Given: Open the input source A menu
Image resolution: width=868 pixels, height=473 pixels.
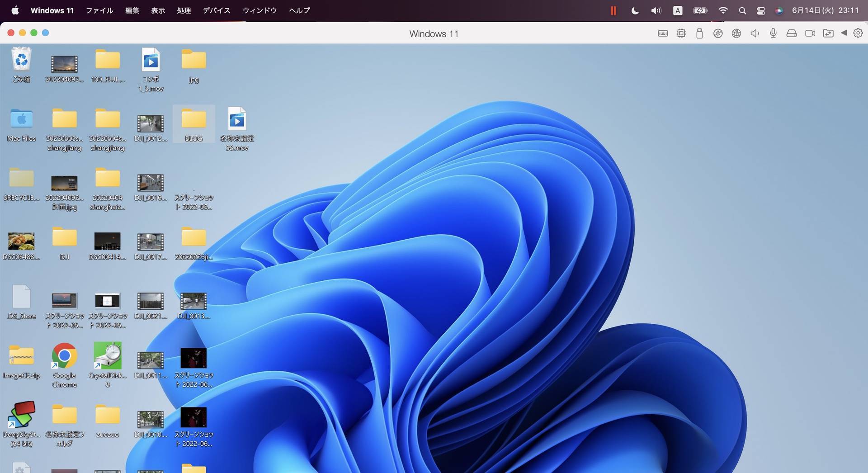Looking at the screenshot, I should point(678,10).
